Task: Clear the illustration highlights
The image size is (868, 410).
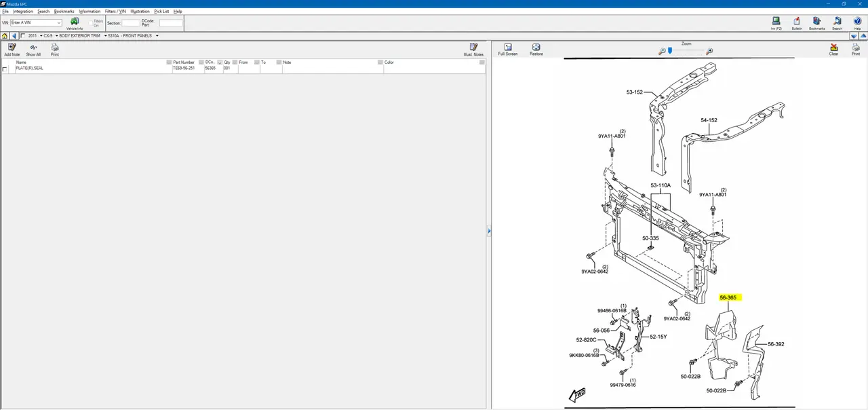Action: click(x=834, y=48)
